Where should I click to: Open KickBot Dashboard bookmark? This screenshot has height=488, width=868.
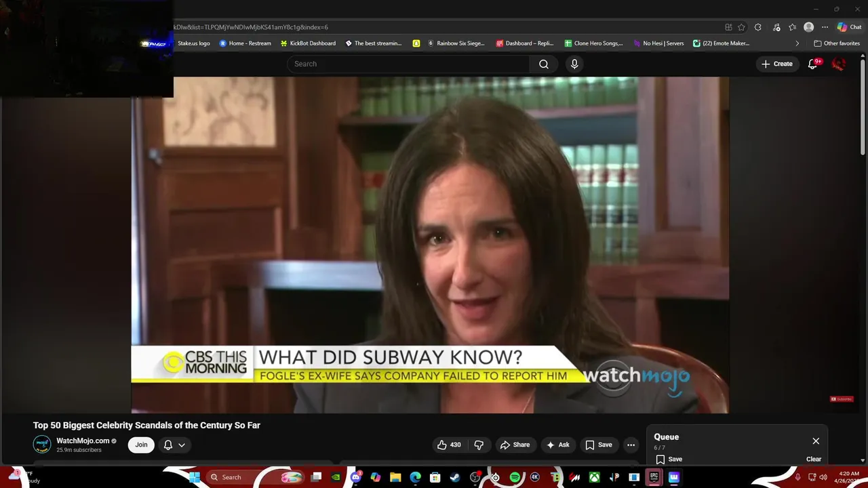click(308, 43)
